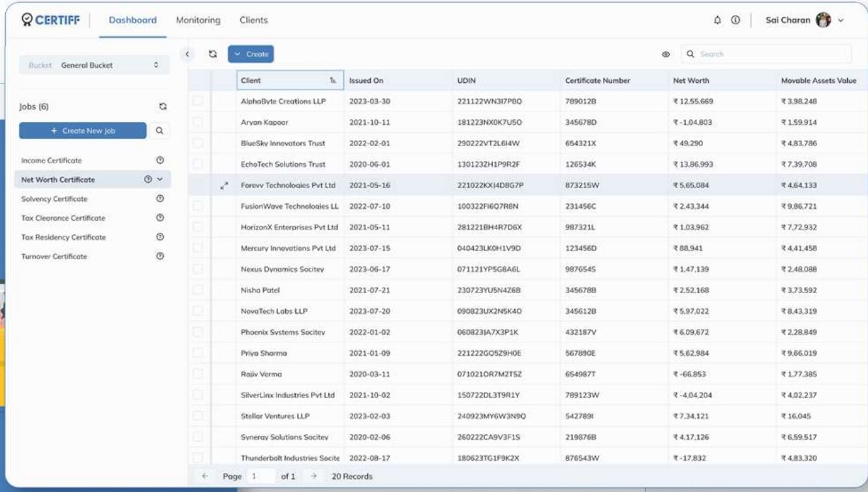Click issued date 2020-02-06 cell
The height and width of the screenshot is (492, 868).
[398, 437]
